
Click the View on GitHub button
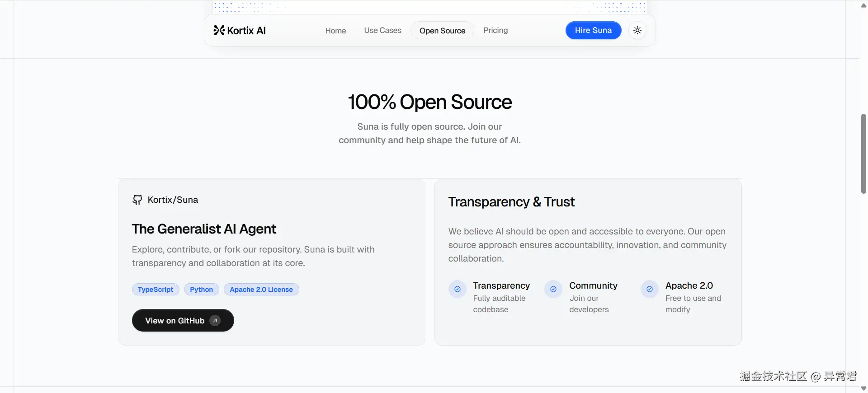(x=175, y=320)
